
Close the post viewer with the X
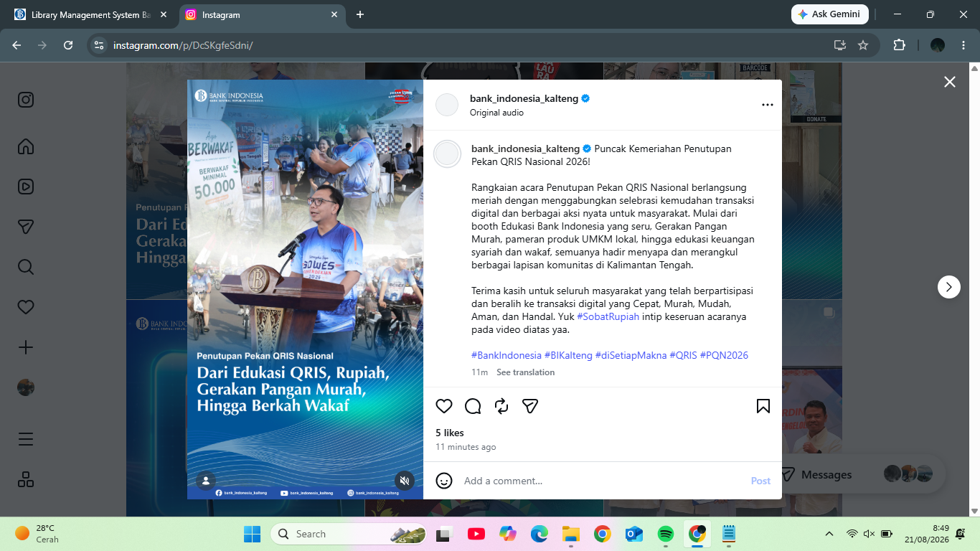(950, 82)
